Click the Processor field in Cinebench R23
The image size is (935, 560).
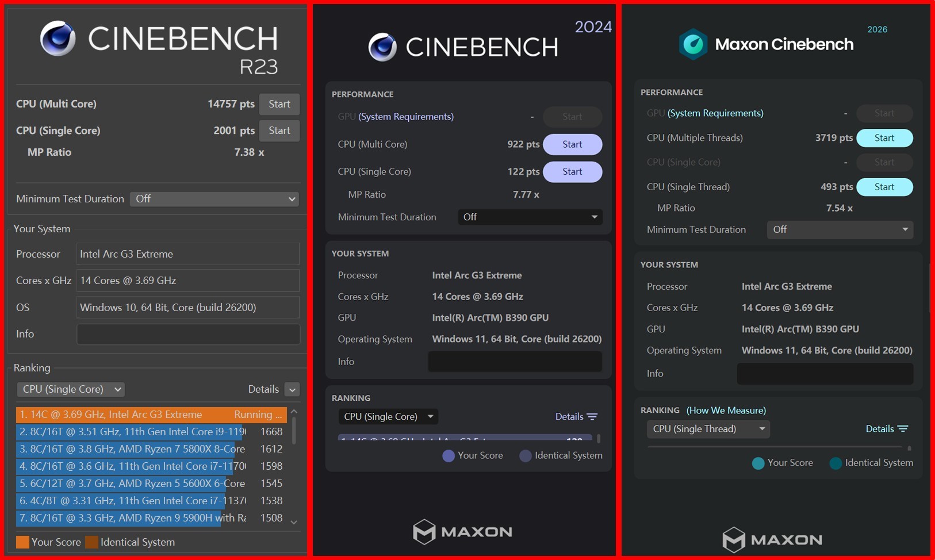188,254
